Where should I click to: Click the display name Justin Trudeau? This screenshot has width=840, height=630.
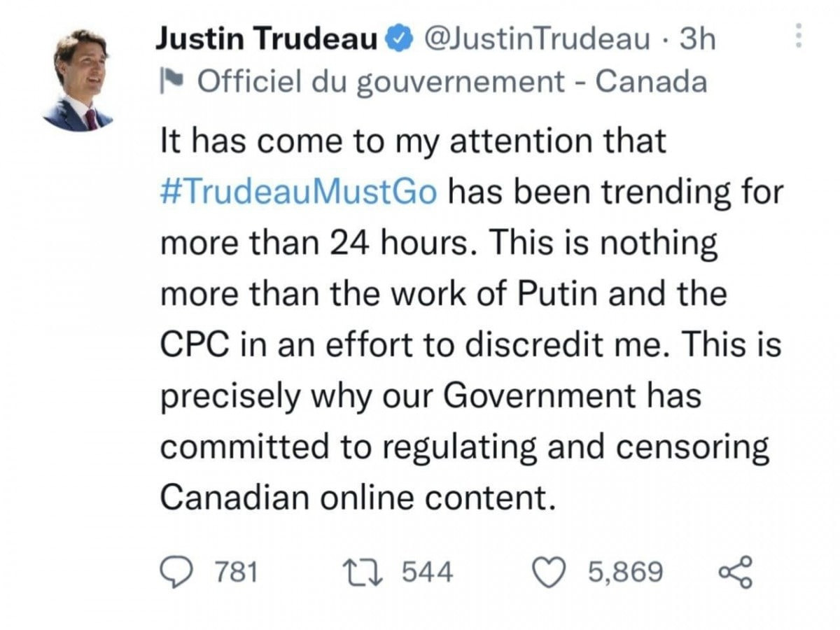coord(267,39)
